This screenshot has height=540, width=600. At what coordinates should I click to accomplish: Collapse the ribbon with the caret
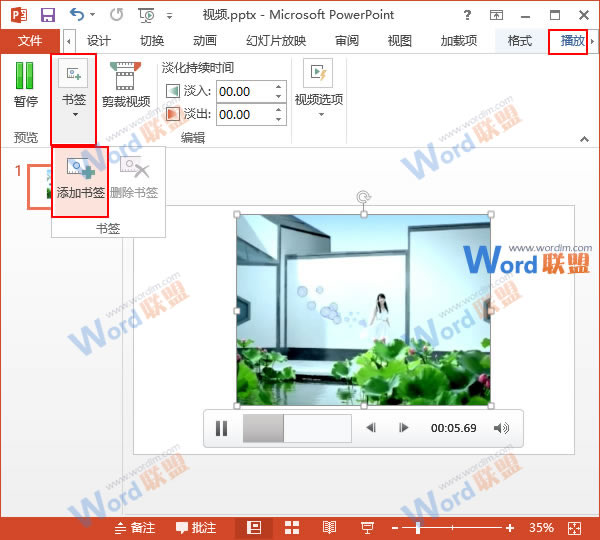coord(584,139)
